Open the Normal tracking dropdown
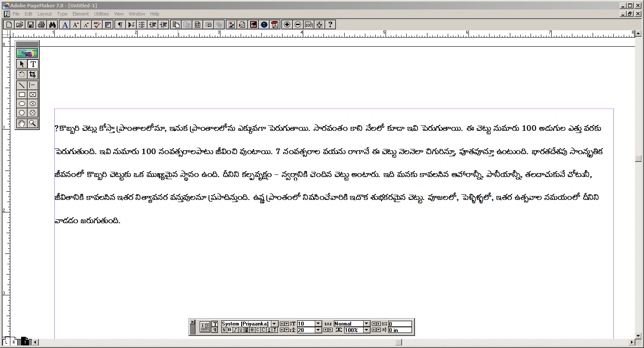Viewport: 644px width, 348px height. (367, 324)
